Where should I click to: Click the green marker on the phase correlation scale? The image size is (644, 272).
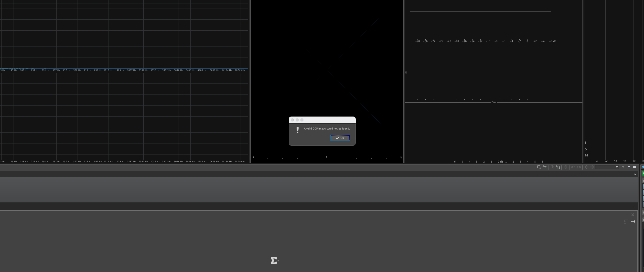(x=327, y=161)
